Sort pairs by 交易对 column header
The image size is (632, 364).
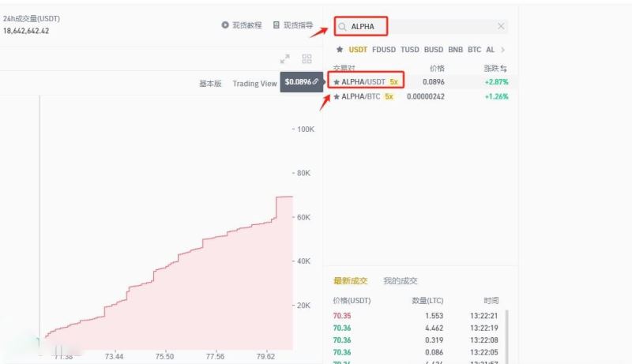coord(344,69)
